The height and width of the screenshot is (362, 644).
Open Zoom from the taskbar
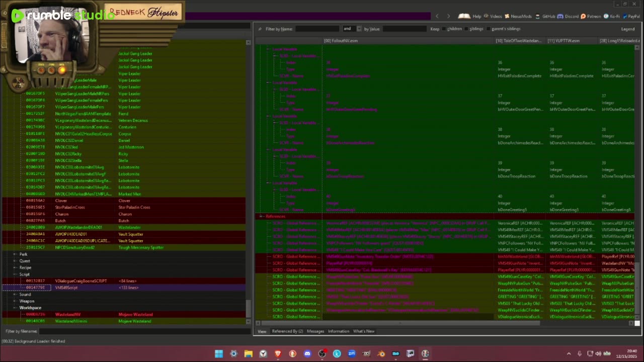point(352,353)
